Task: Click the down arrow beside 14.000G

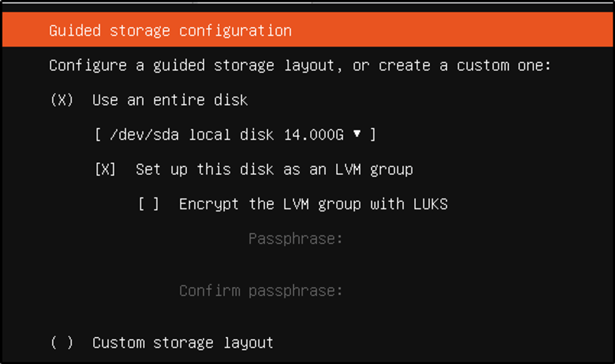Action: tap(357, 134)
